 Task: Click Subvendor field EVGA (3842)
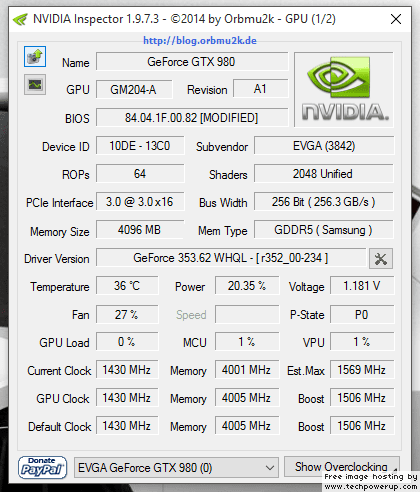click(324, 146)
